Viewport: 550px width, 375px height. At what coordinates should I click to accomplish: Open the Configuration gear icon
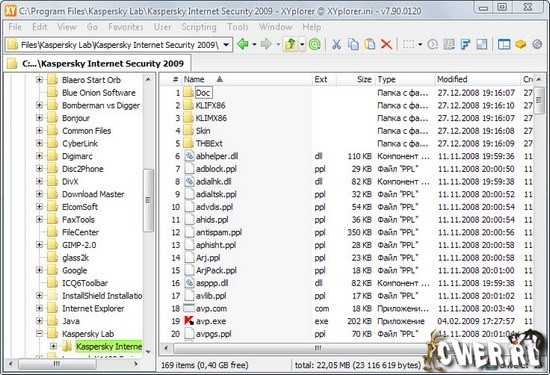pos(537,45)
